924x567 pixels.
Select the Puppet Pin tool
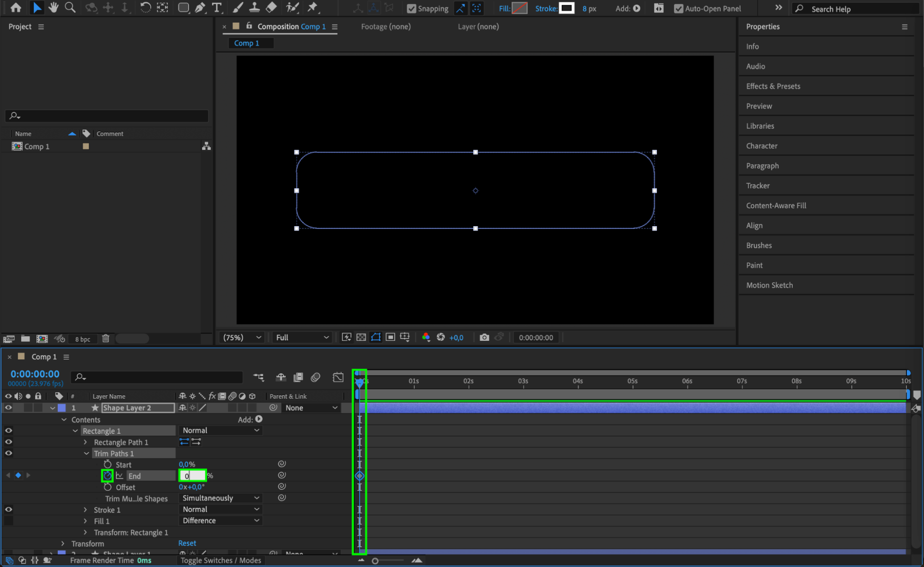point(313,7)
